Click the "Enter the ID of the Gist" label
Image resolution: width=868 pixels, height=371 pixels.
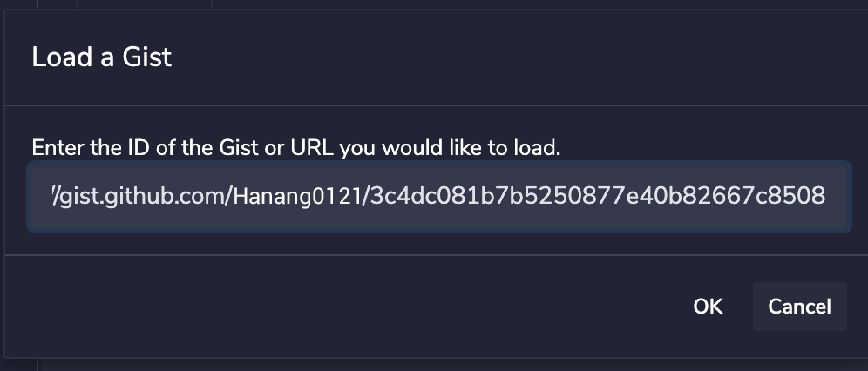point(295,147)
